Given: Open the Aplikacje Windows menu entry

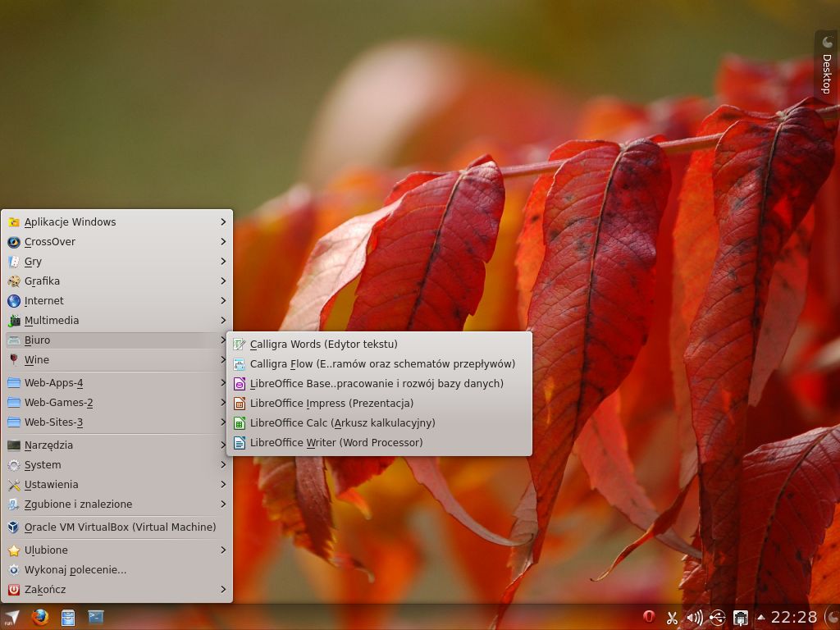Looking at the screenshot, I should [116, 221].
